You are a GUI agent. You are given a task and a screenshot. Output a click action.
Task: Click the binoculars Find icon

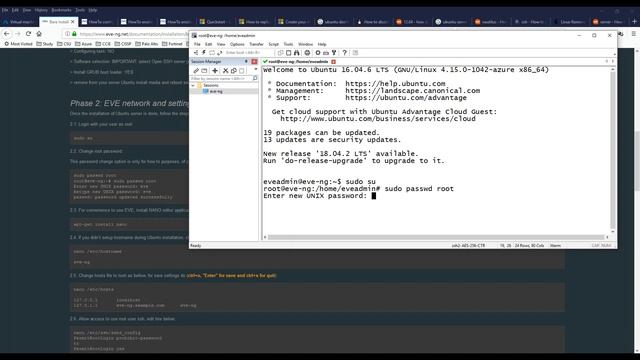[x=297, y=53]
